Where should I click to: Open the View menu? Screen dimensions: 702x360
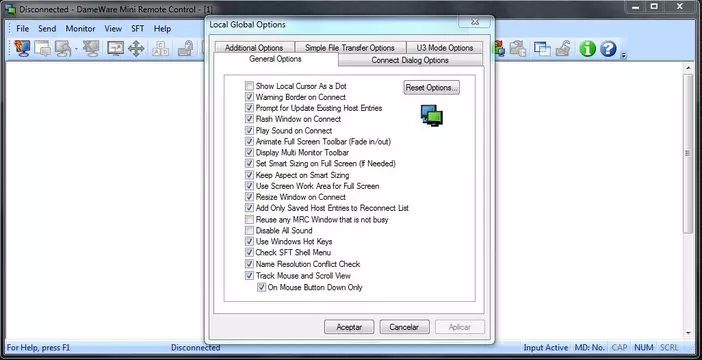[x=113, y=29]
